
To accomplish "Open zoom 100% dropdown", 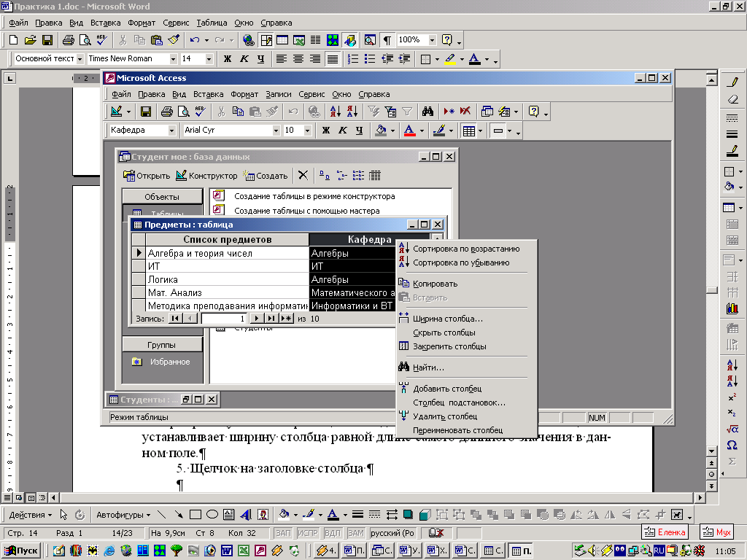I will tap(432, 40).
